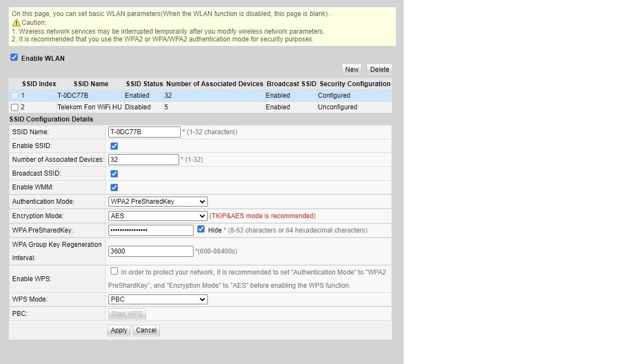Toggle the Broadcast SSID checkbox
This screenshot has height=364, width=637.
point(114,173)
